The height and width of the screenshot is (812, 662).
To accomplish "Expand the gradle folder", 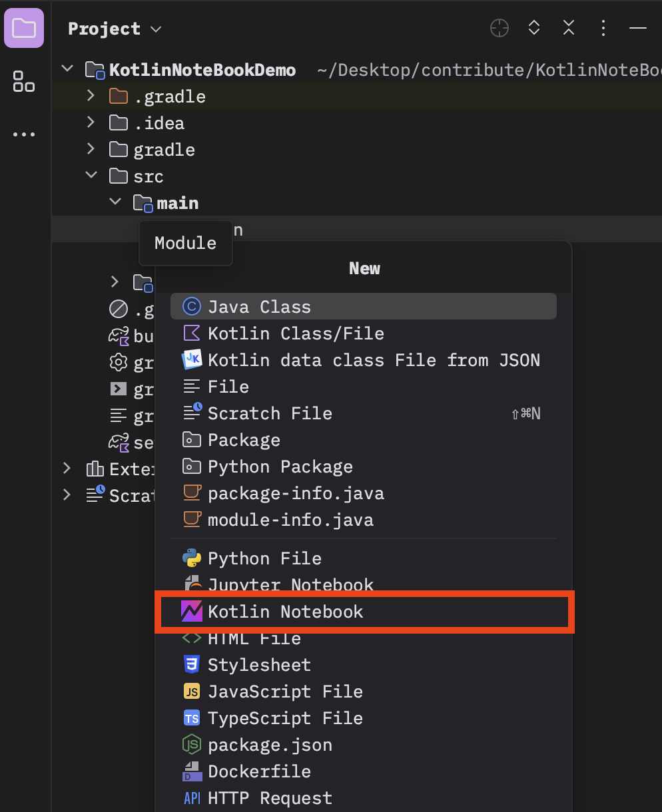I will 91,149.
